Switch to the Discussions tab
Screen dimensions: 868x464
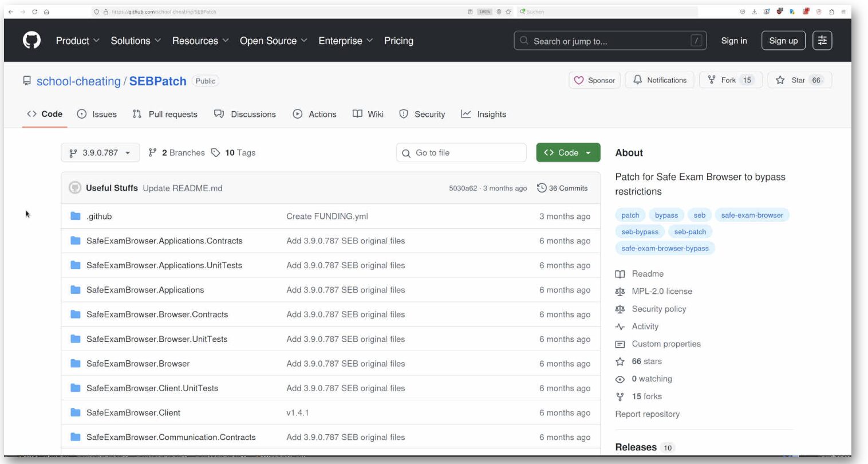245,114
